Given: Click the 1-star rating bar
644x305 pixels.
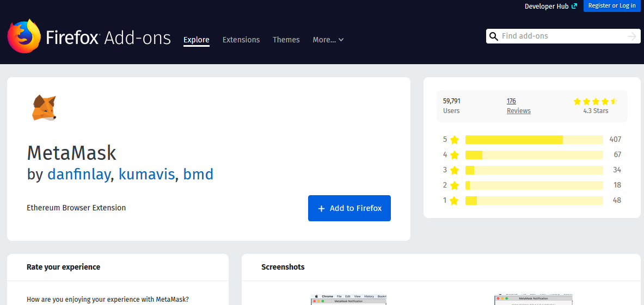Looking at the screenshot, I should (534, 201).
